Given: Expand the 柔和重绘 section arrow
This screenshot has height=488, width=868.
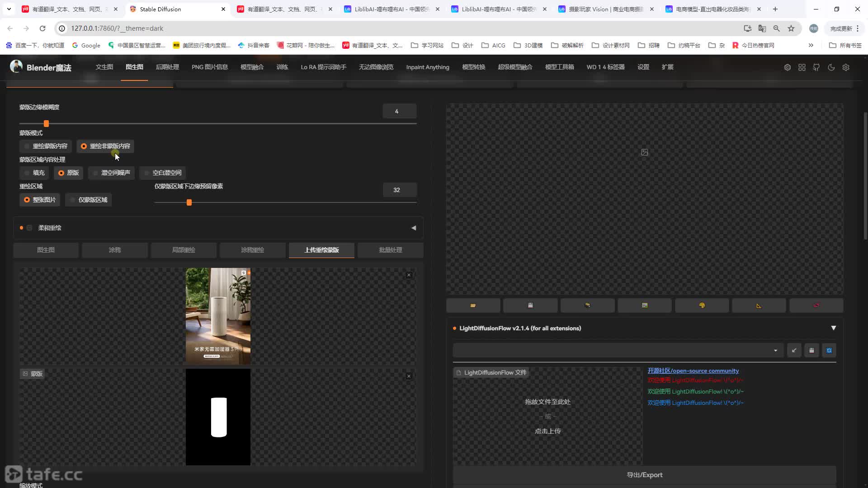Looking at the screenshot, I should click(x=414, y=228).
